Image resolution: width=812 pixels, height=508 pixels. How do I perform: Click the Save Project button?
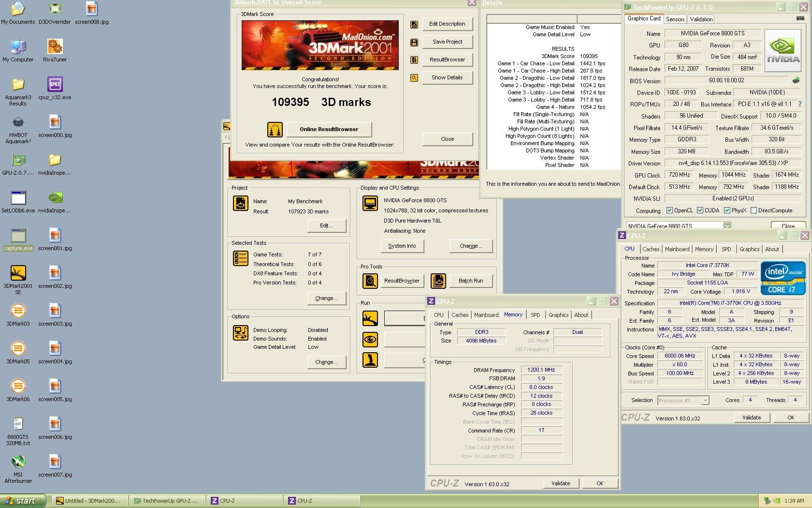click(447, 42)
